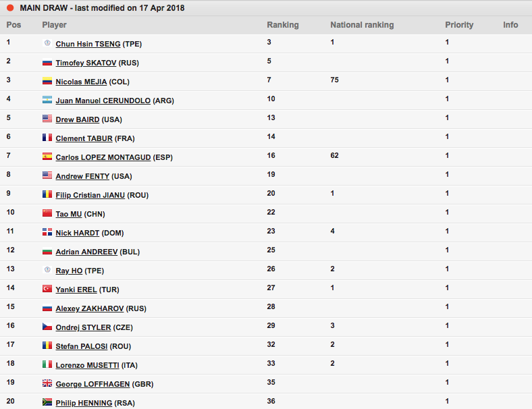Click the red Main Draw status dot
Viewport: 532px width, 409px height.
[10, 8]
